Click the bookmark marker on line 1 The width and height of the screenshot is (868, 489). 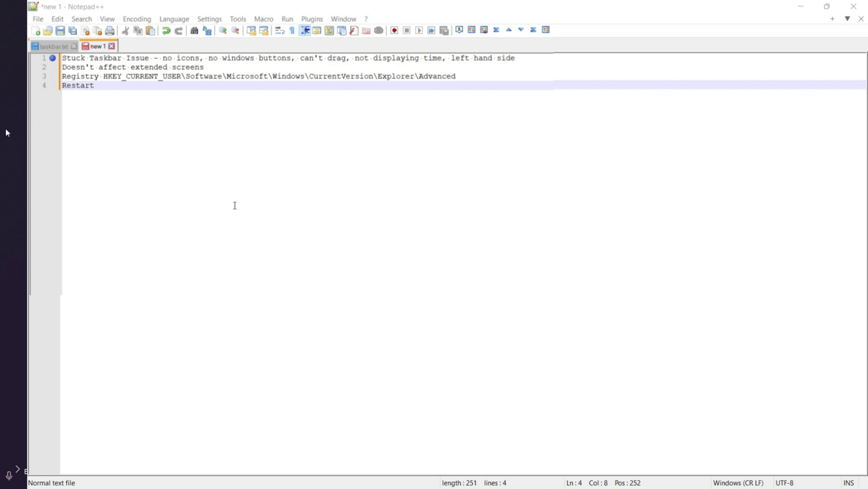[x=53, y=58]
